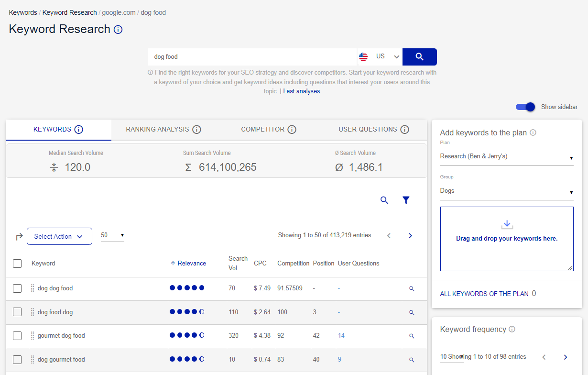Viewport: 588px width, 375px height.
Task: Open the keyword filter funnel icon
Action: pos(406,200)
